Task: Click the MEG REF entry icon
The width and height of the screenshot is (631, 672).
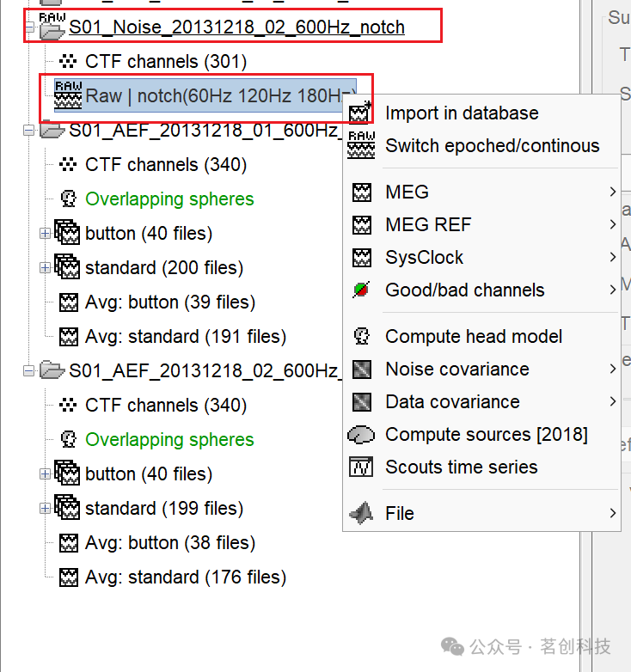Action: (362, 224)
